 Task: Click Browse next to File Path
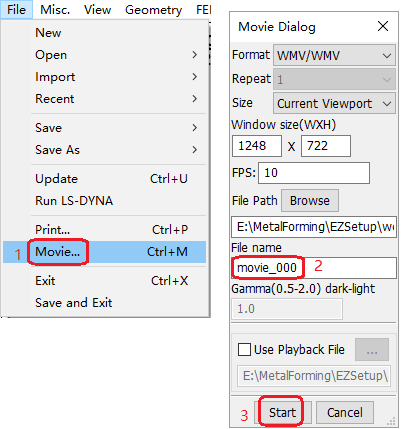[310, 201]
